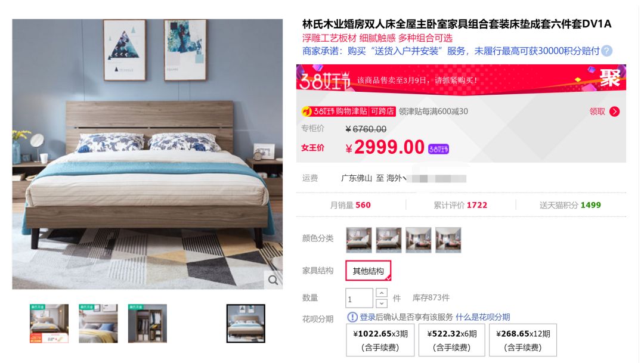644x363 pixels.
Task: Open the 累计评价 1722 reviews tab
Action: (460, 205)
